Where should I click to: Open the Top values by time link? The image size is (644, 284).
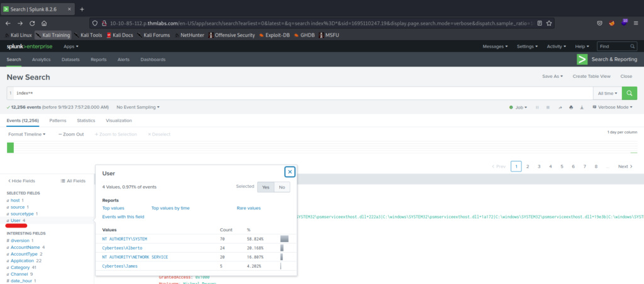click(x=170, y=208)
